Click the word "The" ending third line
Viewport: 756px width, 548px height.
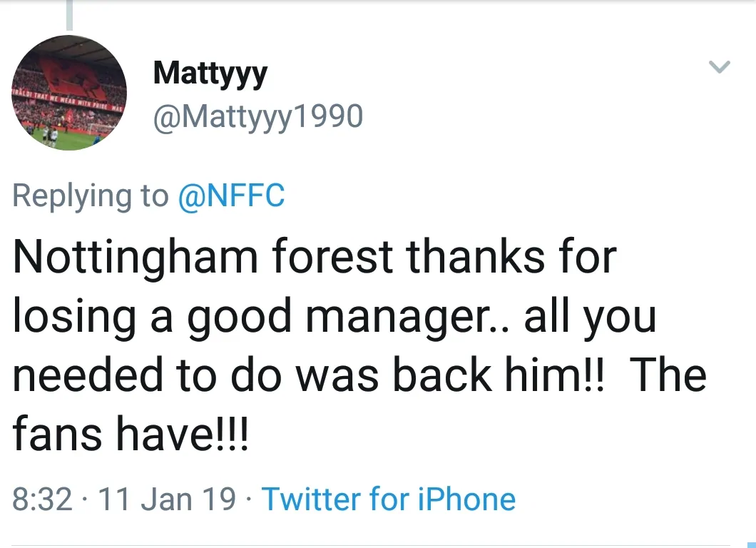coord(668,375)
